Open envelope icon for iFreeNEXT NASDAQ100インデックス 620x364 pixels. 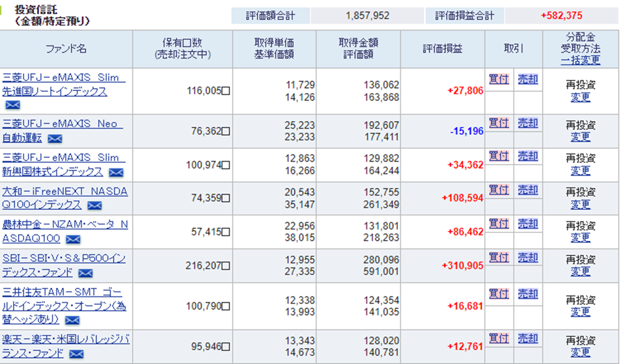point(95,206)
